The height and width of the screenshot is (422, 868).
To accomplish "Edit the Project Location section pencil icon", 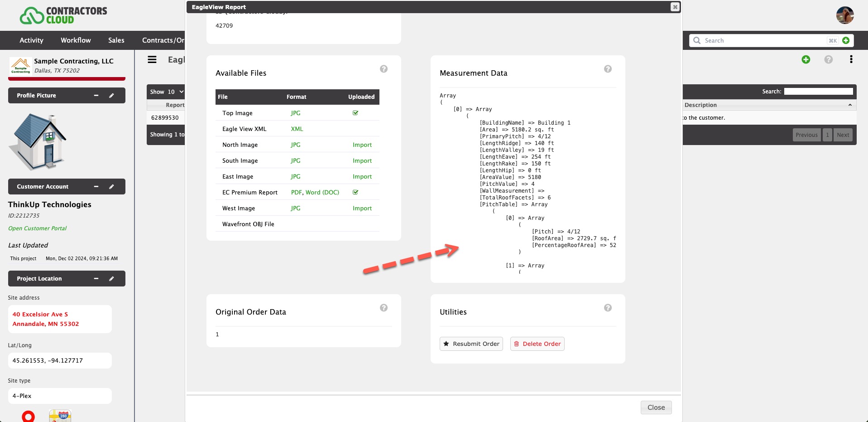I will [x=111, y=279].
